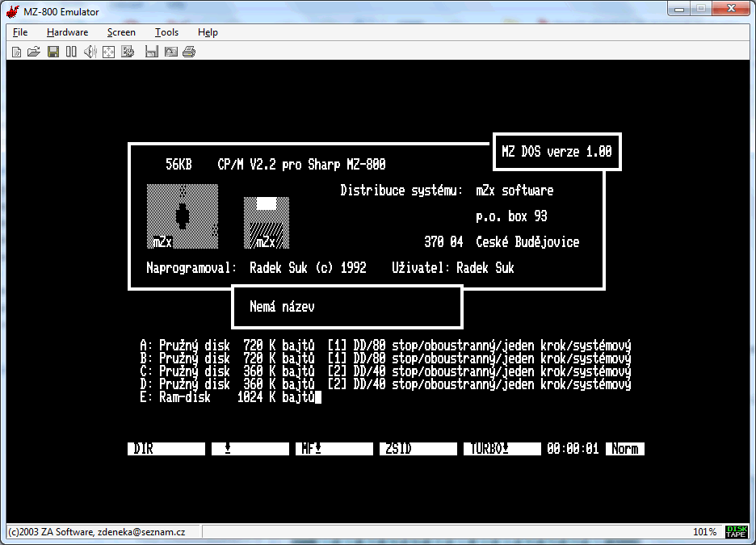Click the DISK/TAPE indicator in status bar
This screenshot has height=545, width=756.
click(x=737, y=531)
